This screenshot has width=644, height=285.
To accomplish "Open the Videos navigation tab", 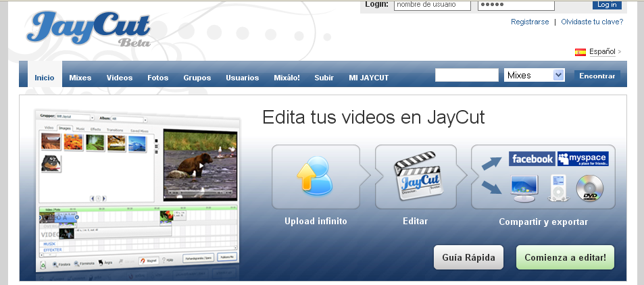I will tap(120, 78).
